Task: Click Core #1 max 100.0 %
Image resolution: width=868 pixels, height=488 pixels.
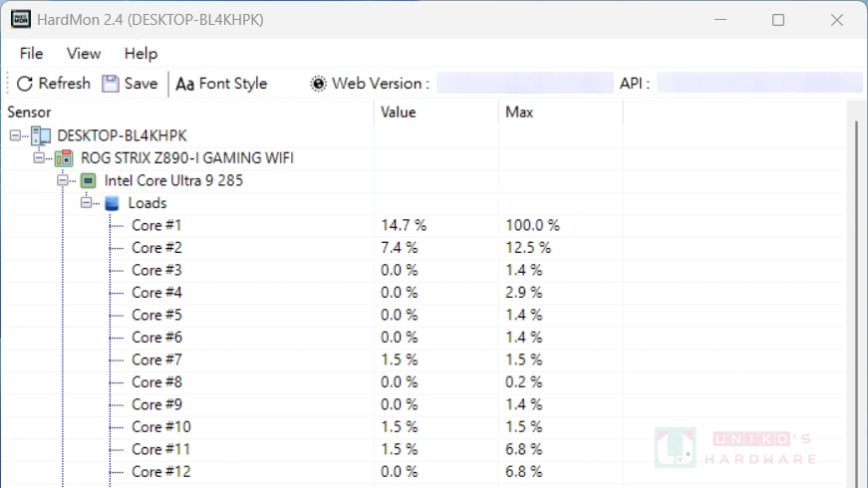Action: [532, 225]
